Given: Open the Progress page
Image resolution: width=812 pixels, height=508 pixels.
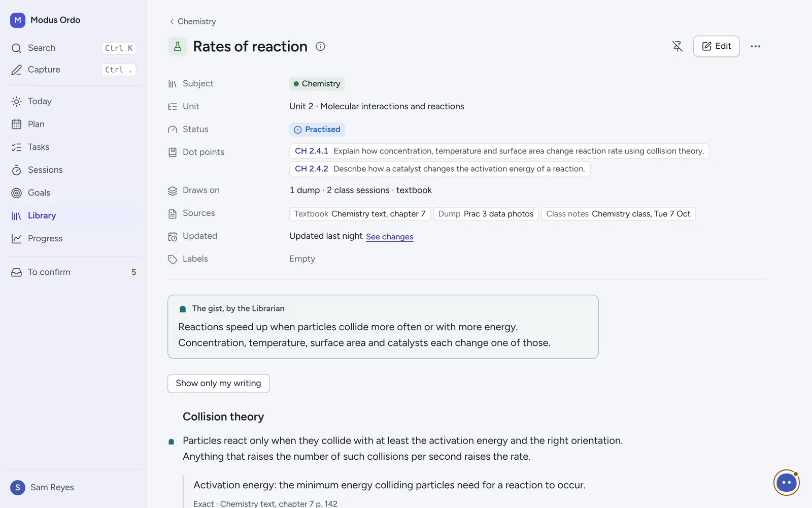Looking at the screenshot, I should pyautogui.click(x=74, y=238).
